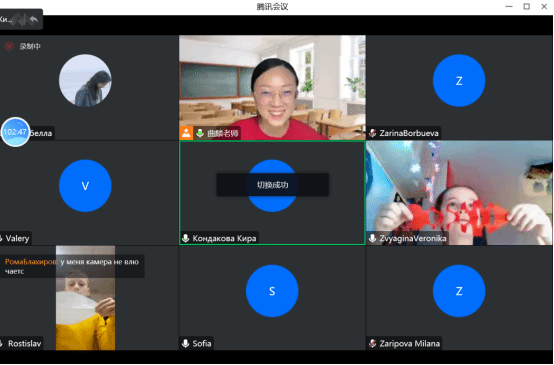Click the orange host icon on teacher tile
Screen dimensions: 554x365
(x=186, y=133)
